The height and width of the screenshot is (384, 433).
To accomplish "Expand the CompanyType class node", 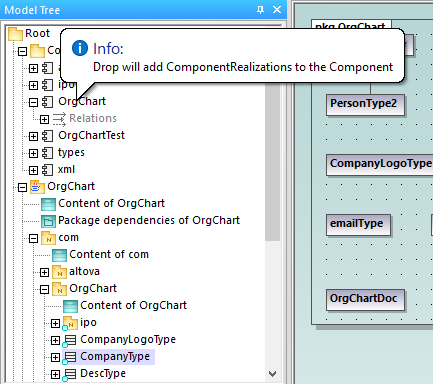I will click(x=55, y=358).
